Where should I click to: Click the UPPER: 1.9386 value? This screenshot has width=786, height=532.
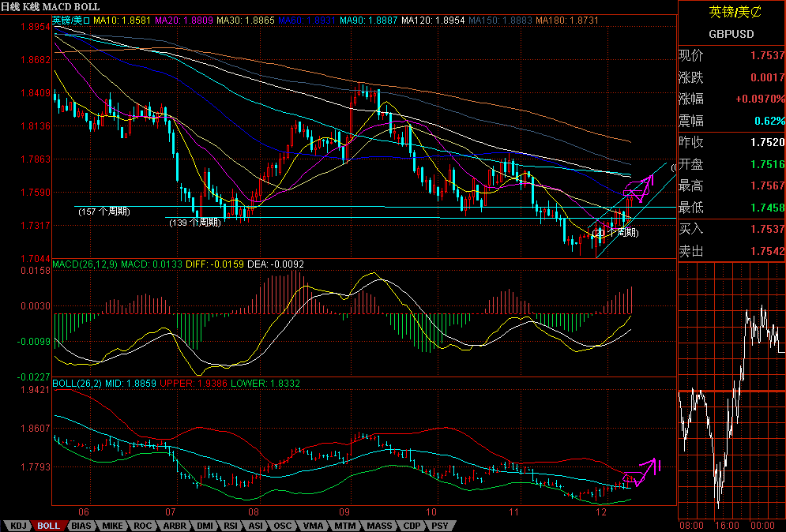click(x=194, y=384)
